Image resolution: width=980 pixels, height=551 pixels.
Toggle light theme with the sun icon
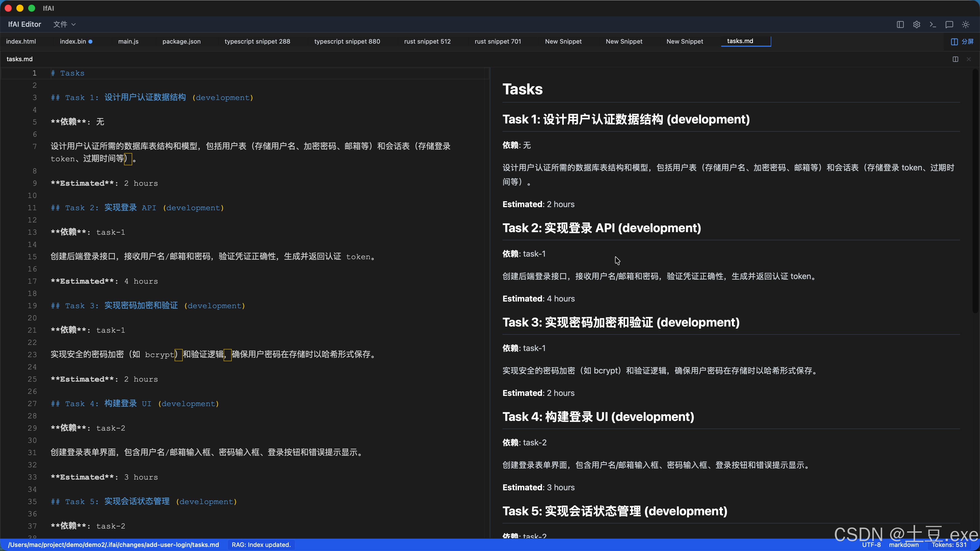[965, 24]
